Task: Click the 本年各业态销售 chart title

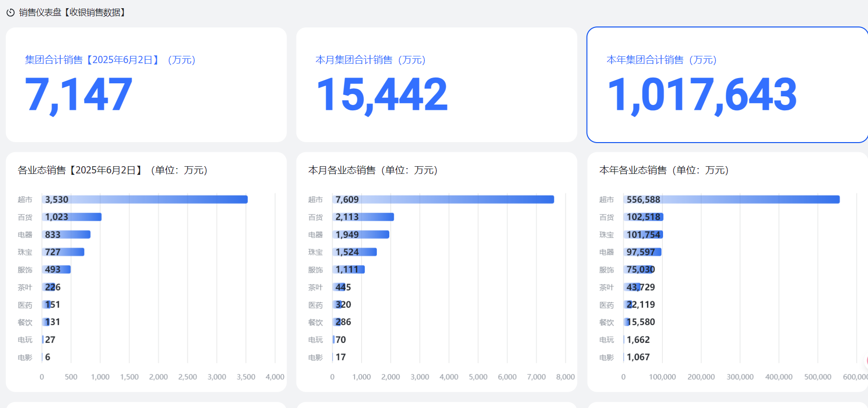Action: tap(664, 170)
